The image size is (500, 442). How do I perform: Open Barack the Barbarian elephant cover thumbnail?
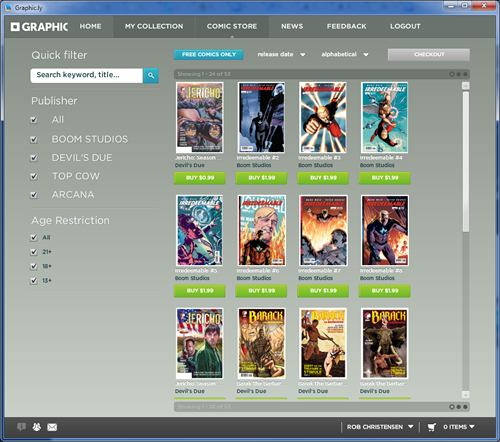tap(385, 343)
